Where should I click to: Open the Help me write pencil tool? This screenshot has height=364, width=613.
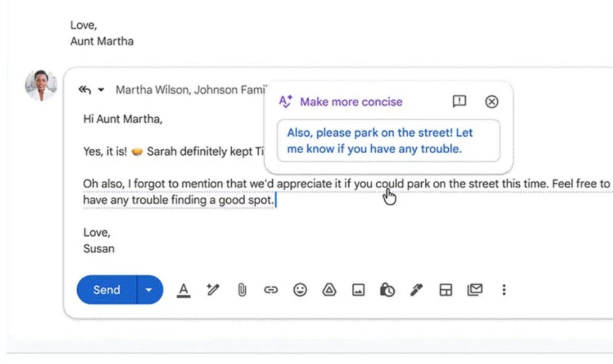point(213,290)
